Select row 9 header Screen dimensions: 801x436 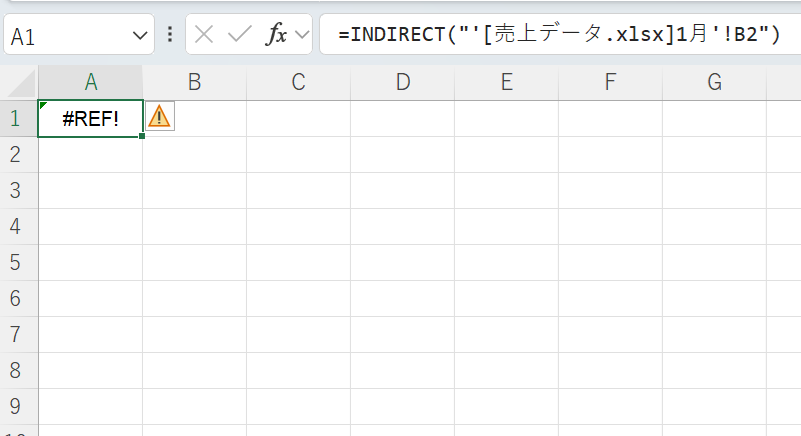tap(15, 406)
